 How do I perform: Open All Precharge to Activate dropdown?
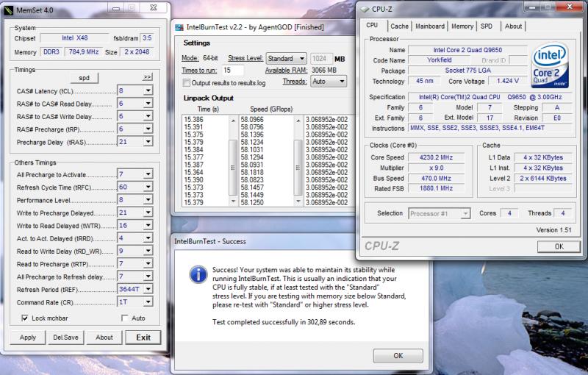(x=148, y=174)
